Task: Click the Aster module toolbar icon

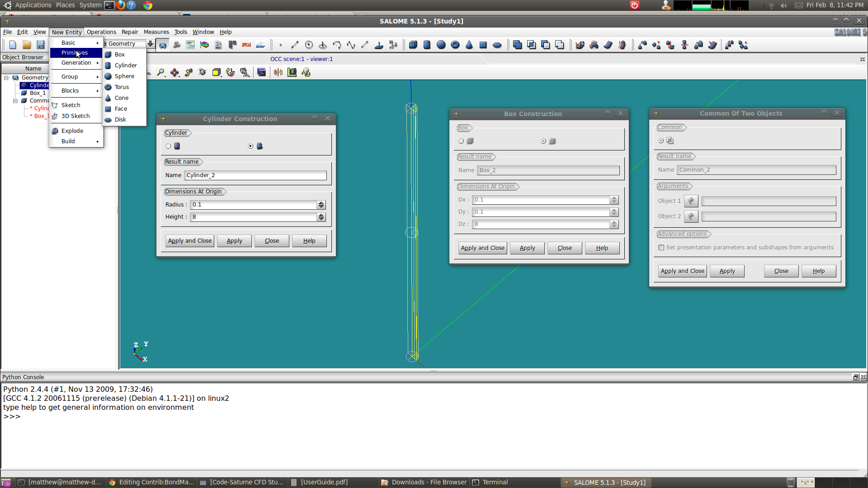Action: pos(260,45)
